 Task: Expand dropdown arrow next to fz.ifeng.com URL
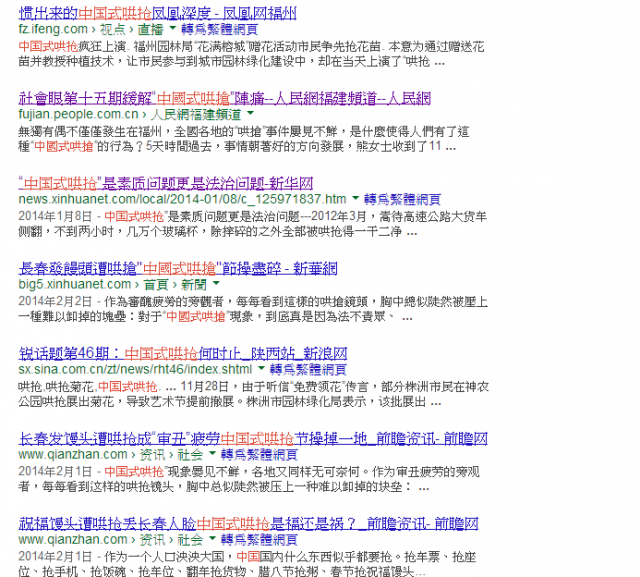[173, 28]
